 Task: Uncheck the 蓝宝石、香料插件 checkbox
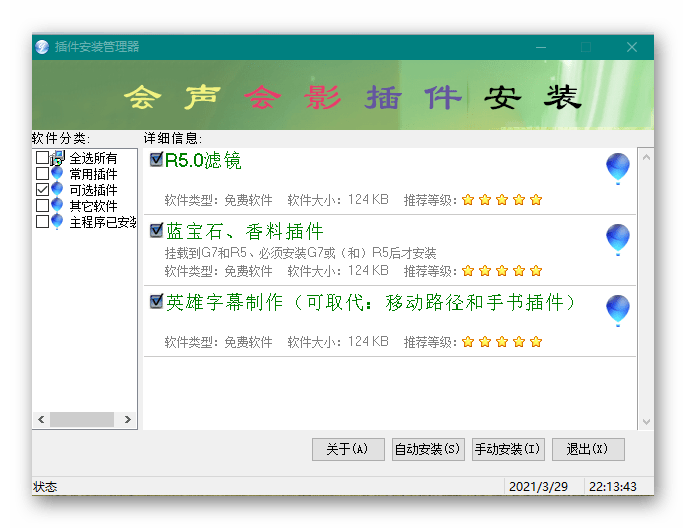tap(156, 230)
